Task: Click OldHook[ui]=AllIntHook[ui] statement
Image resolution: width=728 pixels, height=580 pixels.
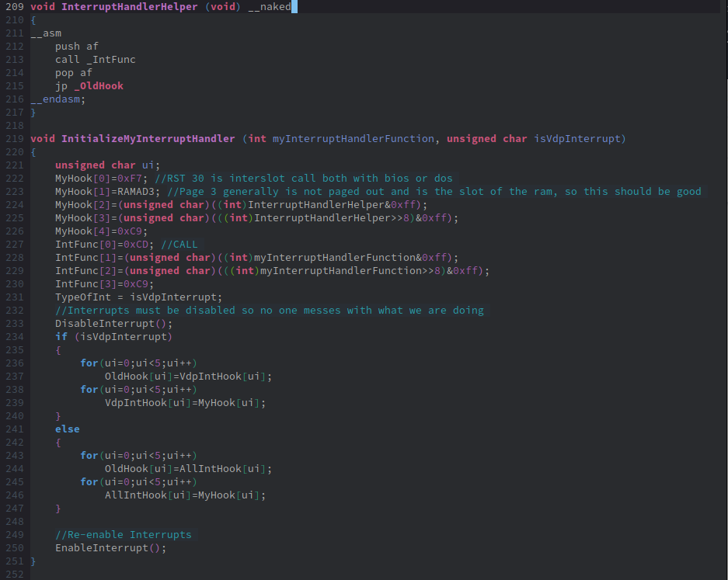Action: pos(188,469)
